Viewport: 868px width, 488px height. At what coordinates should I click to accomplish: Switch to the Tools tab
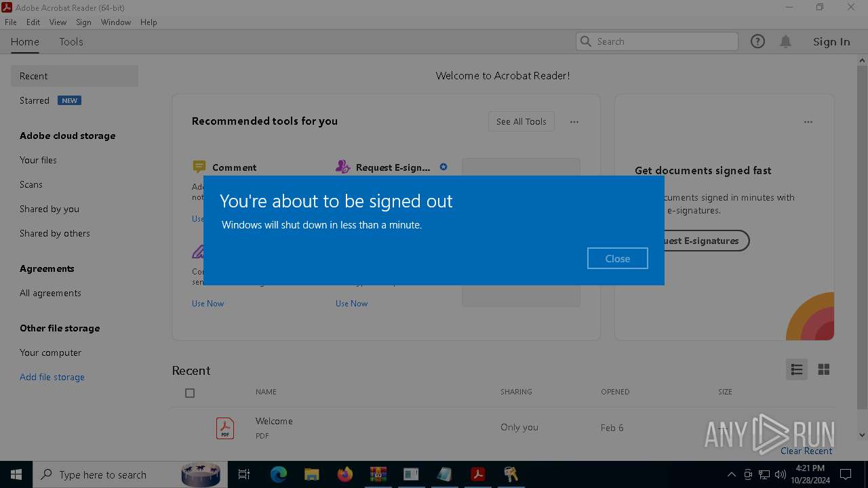[x=71, y=41]
